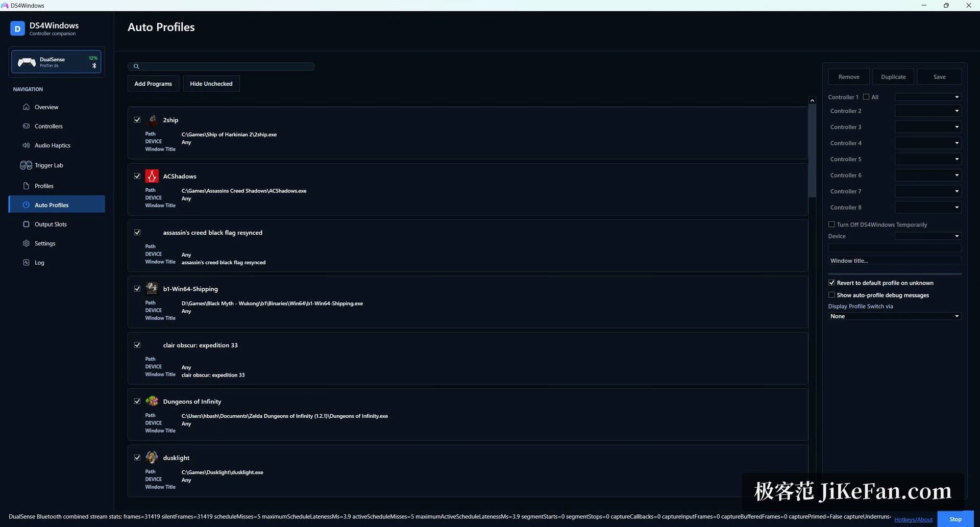Click the Stop button
Image resolution: width=980 pixels, height=527 pixels.
pos(955,519)
